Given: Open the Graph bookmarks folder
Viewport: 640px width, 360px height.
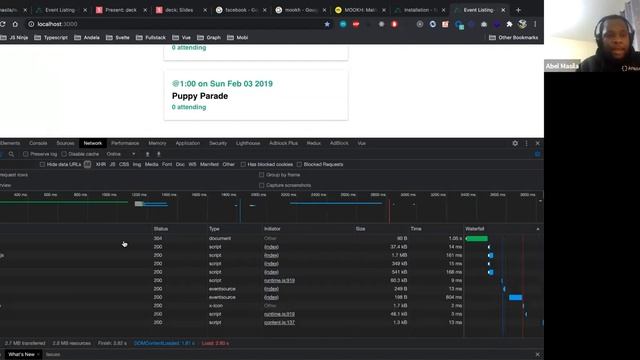Looking at the screenshot, I should [209, 38].
